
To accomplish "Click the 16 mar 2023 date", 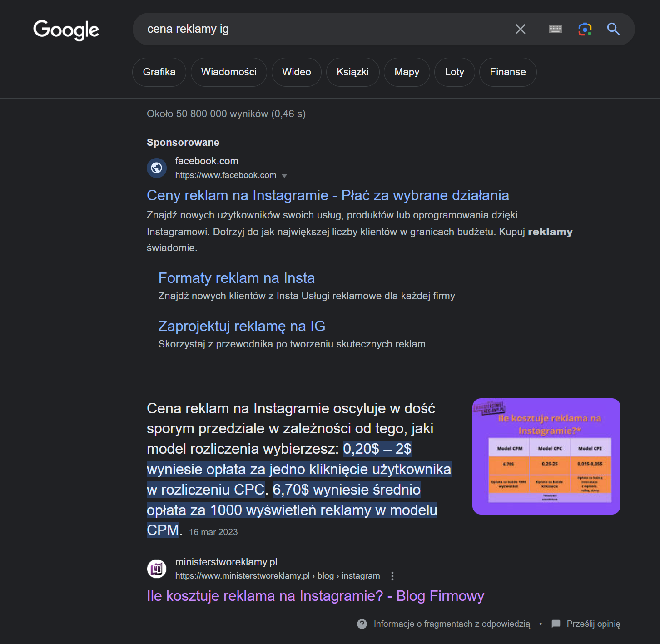I will click(x=213, y=532).
